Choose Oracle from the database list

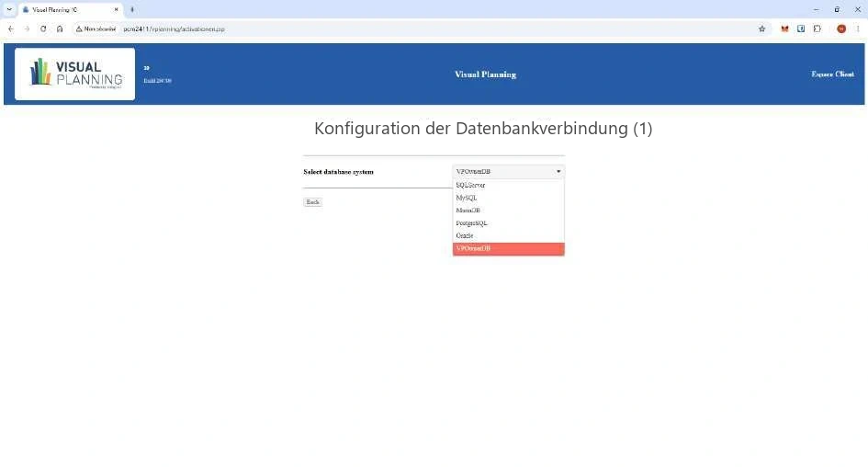pyautogui.click(x=508, y=236)
